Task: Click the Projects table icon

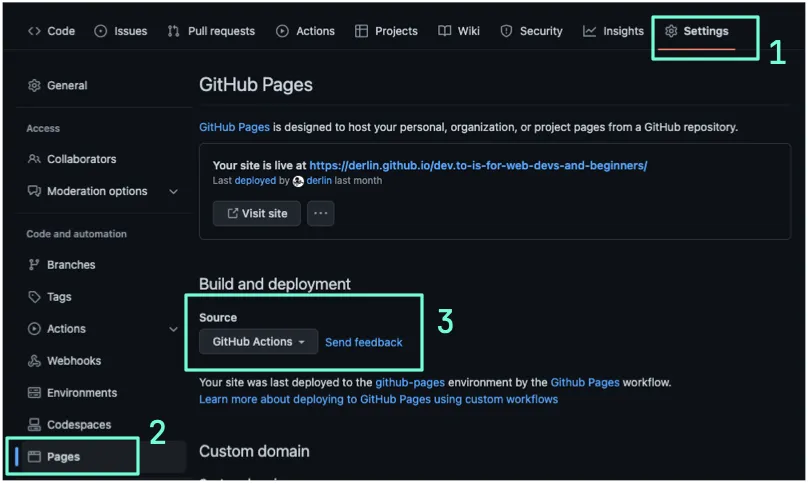Action: pos(361,31)
